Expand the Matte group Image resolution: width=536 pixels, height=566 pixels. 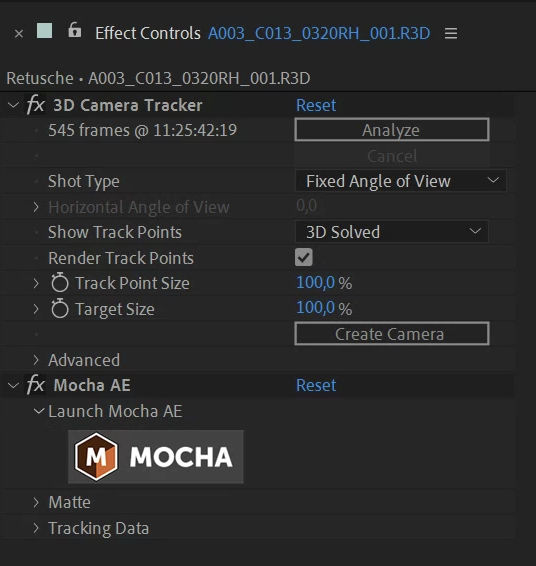(36, 502)
